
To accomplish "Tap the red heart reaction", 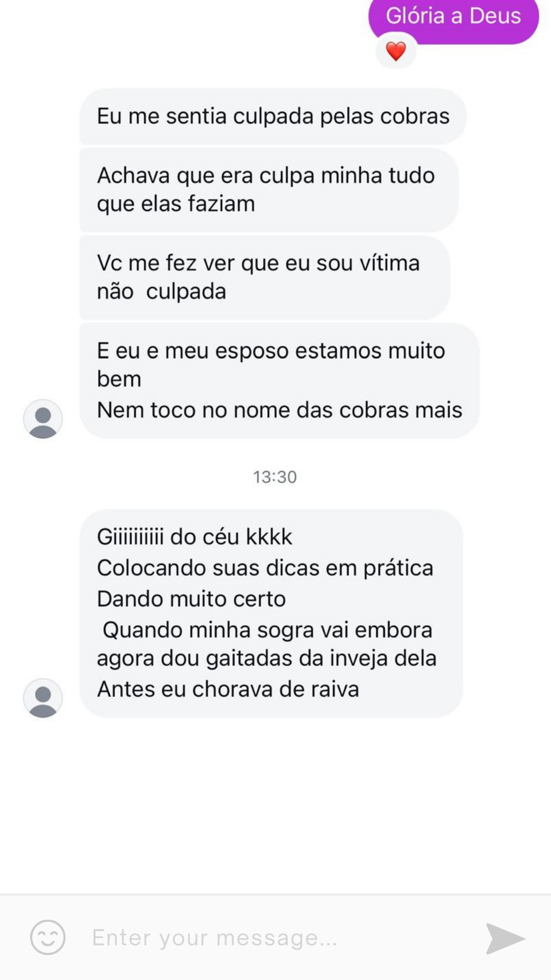I will tap(396, 51).
